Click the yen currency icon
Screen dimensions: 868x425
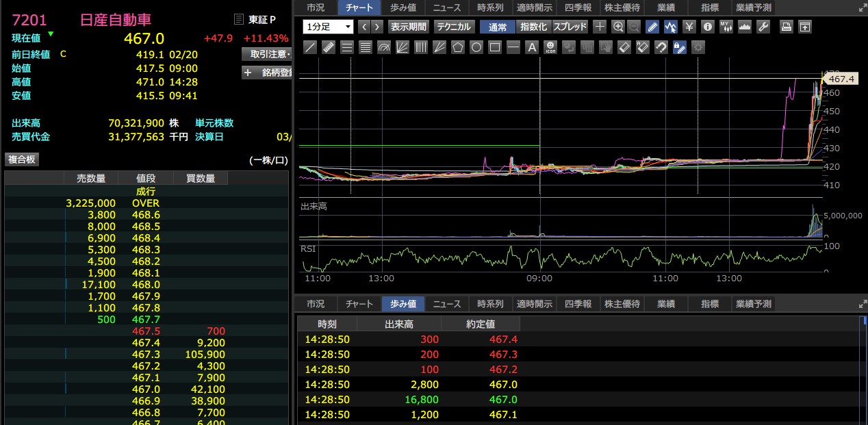pyautogui.click(x=689, y=27)
